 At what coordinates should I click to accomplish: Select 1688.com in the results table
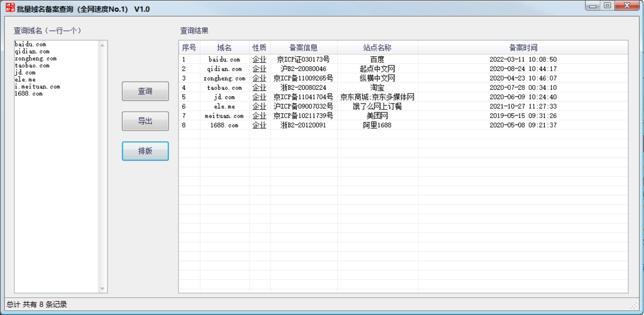[225, 125]
